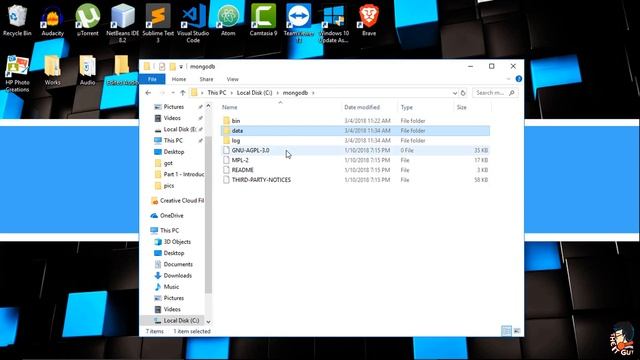
Task: Select the data folder row
Action: point(355,131)
